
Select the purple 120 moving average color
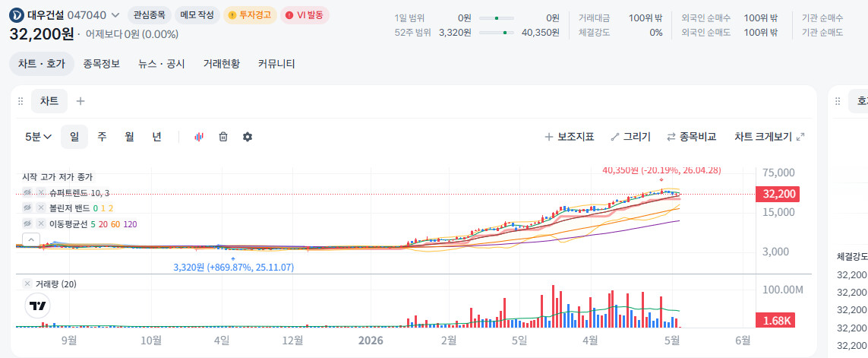(130, 224)
